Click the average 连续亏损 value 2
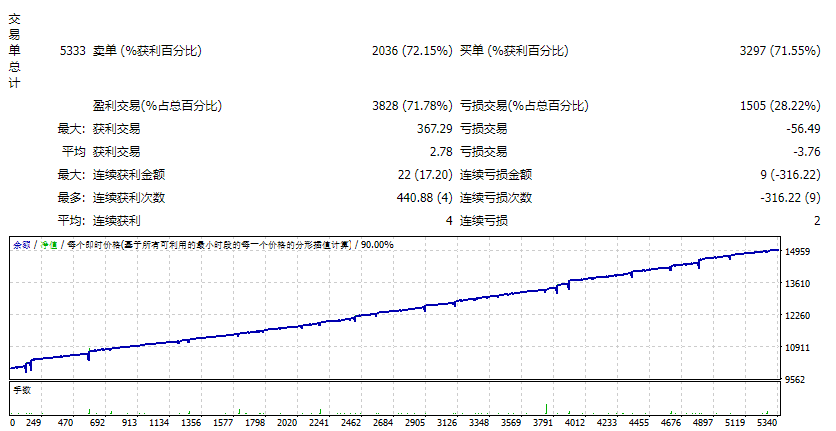This screenshot has height=431, width=836. click(x=817, y=220)
